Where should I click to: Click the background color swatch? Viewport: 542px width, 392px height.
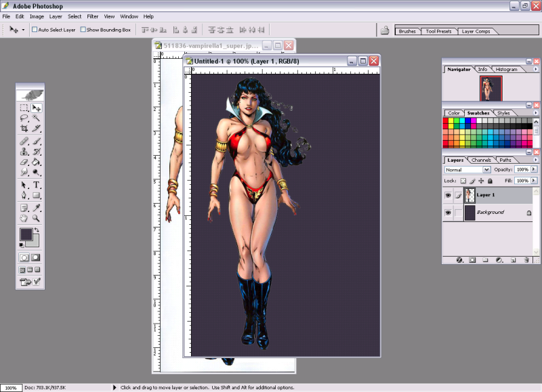pos(35,242)
